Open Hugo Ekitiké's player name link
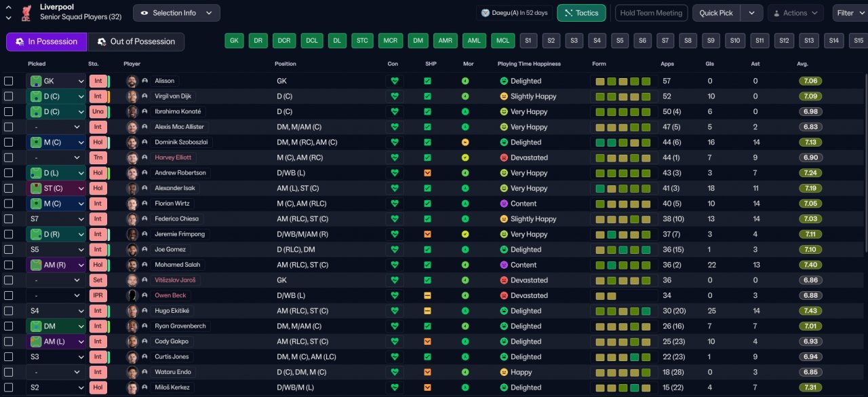This screenshot has height=397, width=868. coord(174,311)
